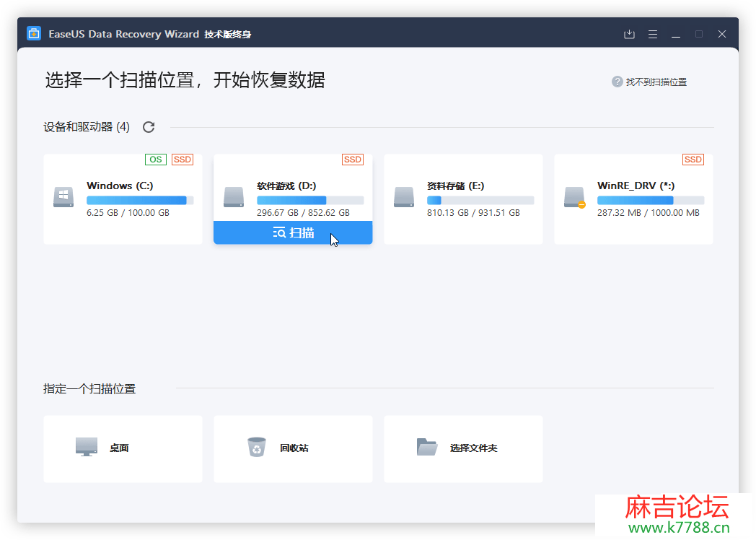Image resolution: width=756 pixels, height=540 pixels.
Task: Click the 软件游戏 (D:) drive name
Action: [286, 186]
